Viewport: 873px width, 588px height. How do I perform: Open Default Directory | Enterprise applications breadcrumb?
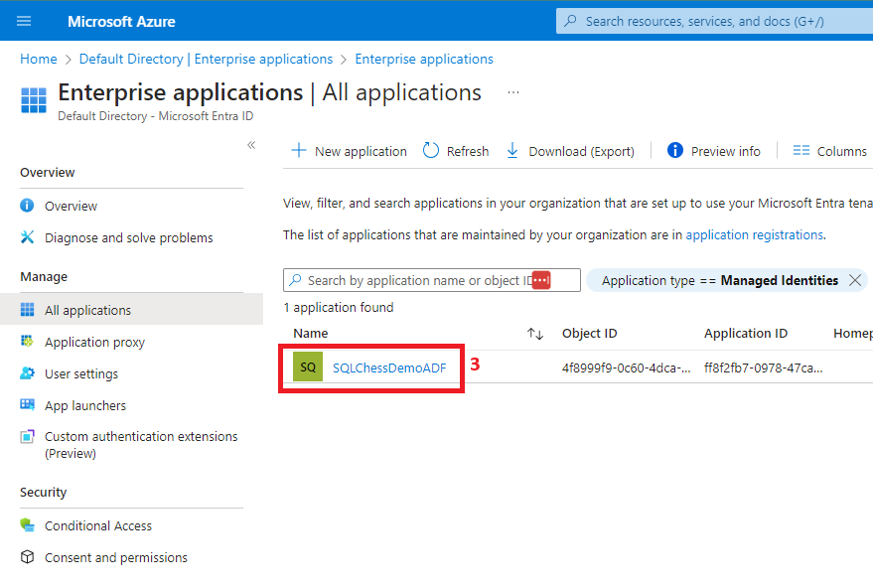pyautogui.click(x=206, y=59)
